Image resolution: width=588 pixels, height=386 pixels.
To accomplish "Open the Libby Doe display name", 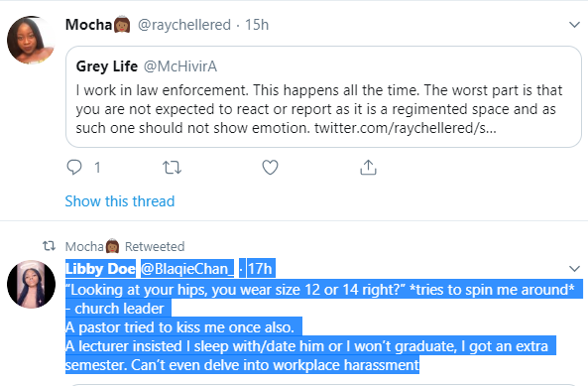I will tap(100, 269).
